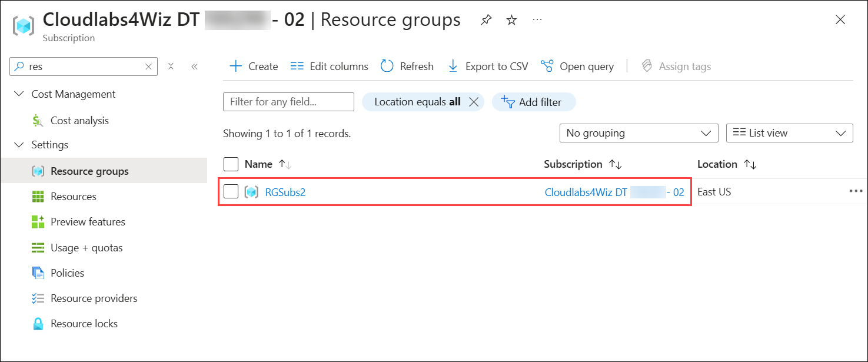The height and width of the screenshot is (362, 868).
Task: Click the Resource providers icon
Action: pyautogui.click(x=38, y=298)
